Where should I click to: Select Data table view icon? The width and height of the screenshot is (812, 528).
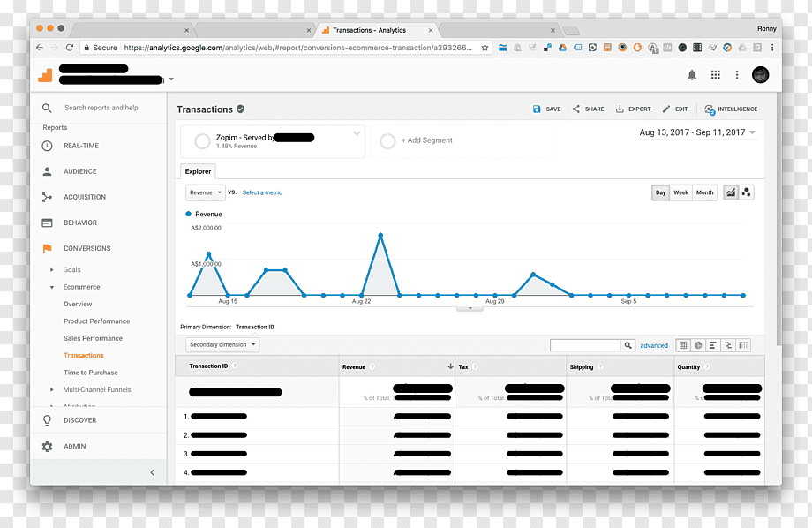tap(683, 345)
